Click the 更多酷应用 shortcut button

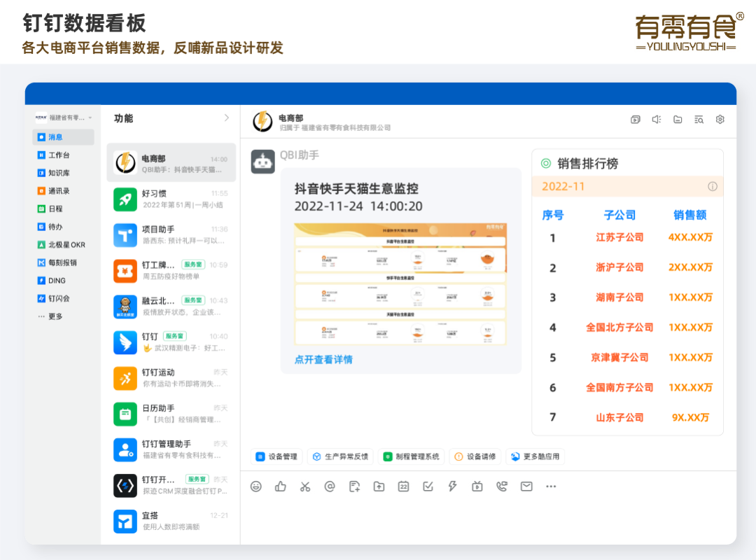pyautogui.click(x=535, y=456)
